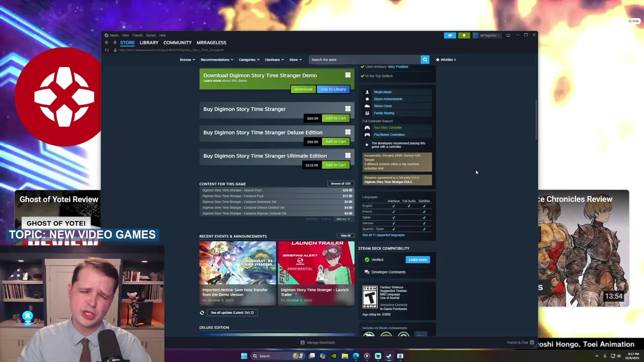Open the Browse dropdown menu
The image size is (644, 362).
pyautogui.click(x=187, y=59)
